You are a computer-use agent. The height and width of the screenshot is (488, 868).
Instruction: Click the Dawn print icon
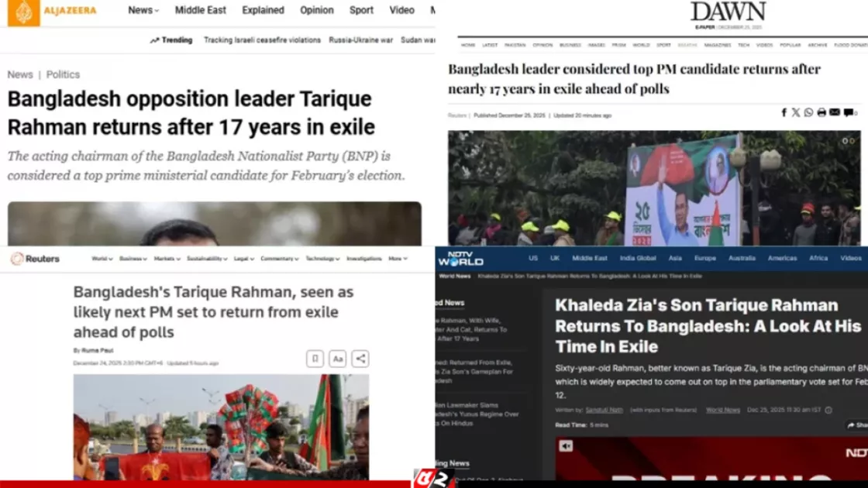click(x=821, y=113)
